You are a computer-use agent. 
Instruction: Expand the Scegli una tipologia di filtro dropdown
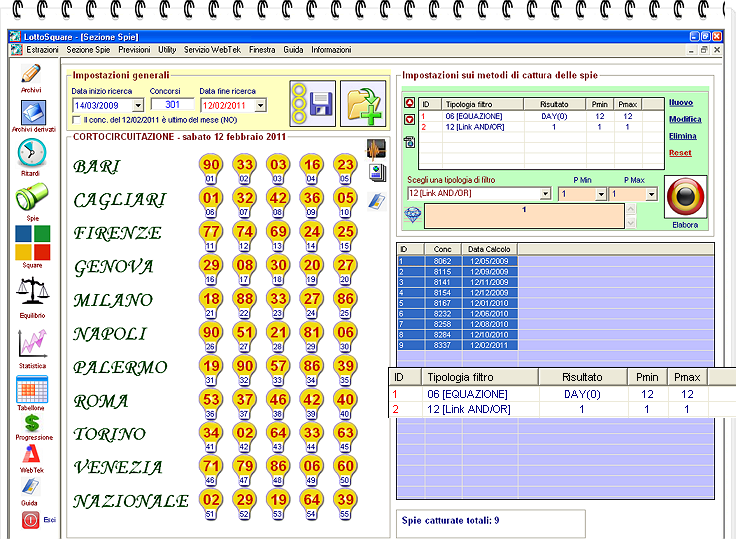545,193
